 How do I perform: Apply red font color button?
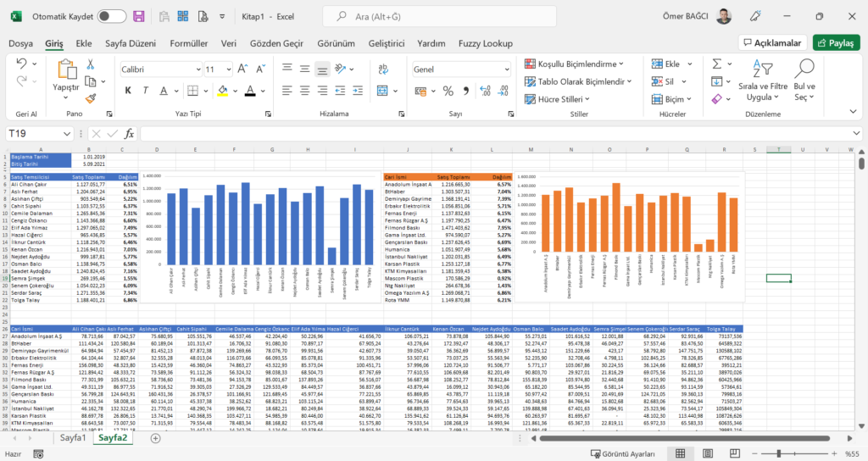pyautogui.click(x=250, y=90)
